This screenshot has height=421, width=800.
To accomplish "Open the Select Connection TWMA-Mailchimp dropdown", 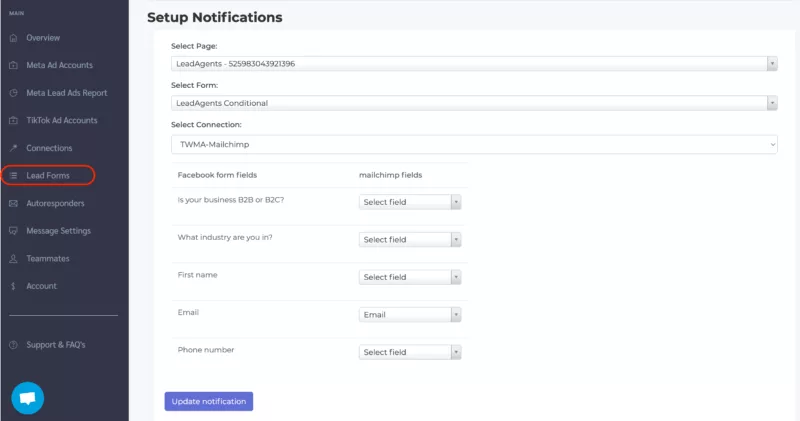I will point(473,144).
